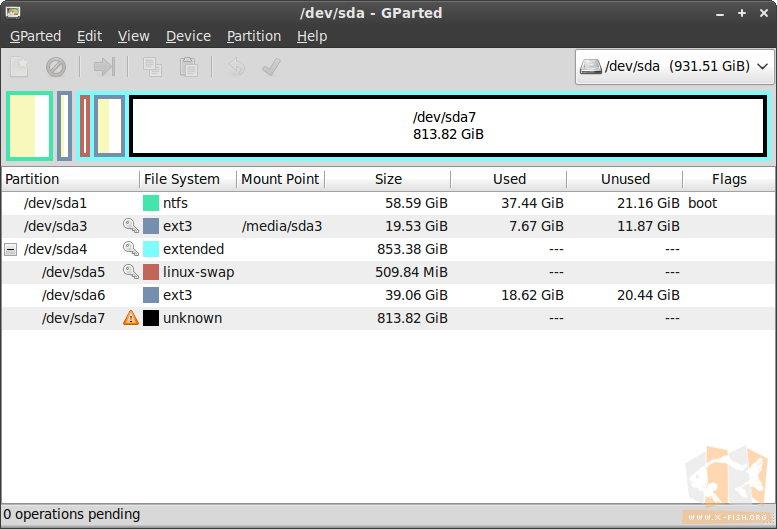
Task: Click the warning icon next to /dev/sda7
Action: (x=131, y=318)
